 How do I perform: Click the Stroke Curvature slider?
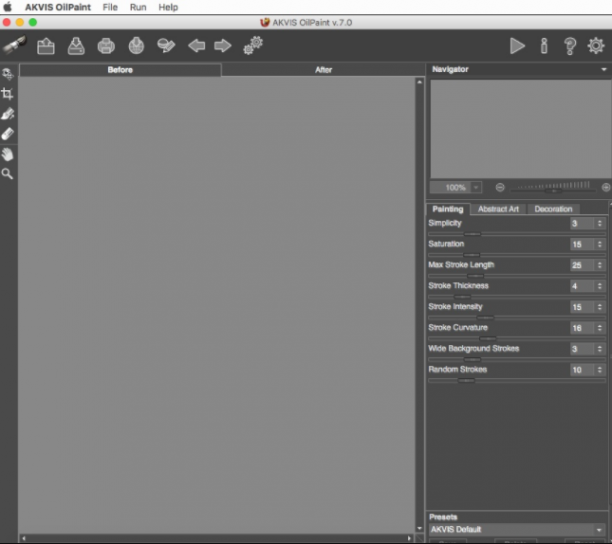pos(517,339)
